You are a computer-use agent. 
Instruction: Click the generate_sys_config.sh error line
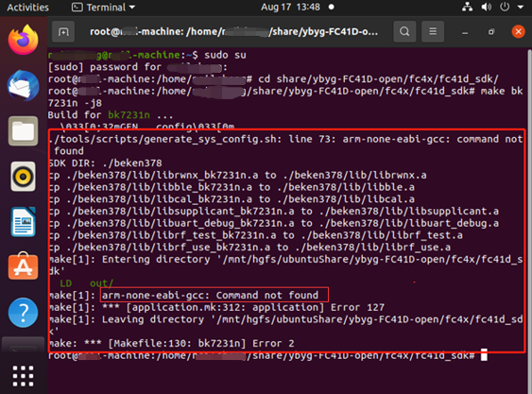click(x=285, y=145)
